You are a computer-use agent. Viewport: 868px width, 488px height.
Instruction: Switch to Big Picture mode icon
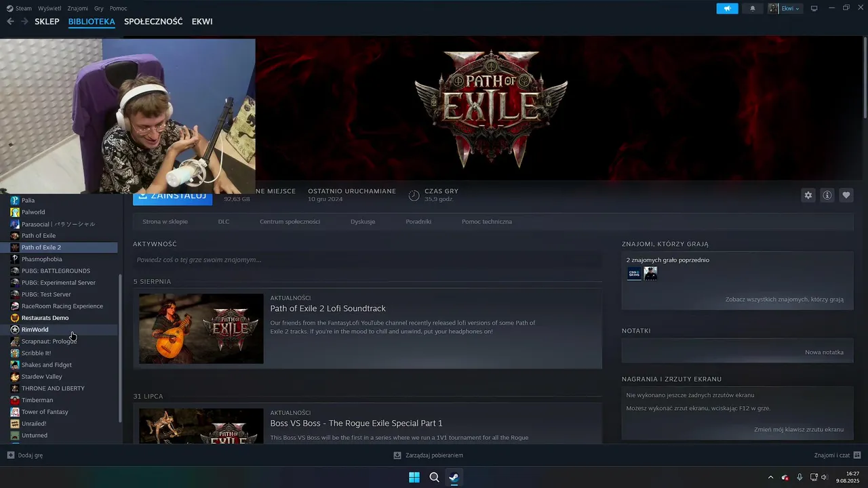click(814, 9)
